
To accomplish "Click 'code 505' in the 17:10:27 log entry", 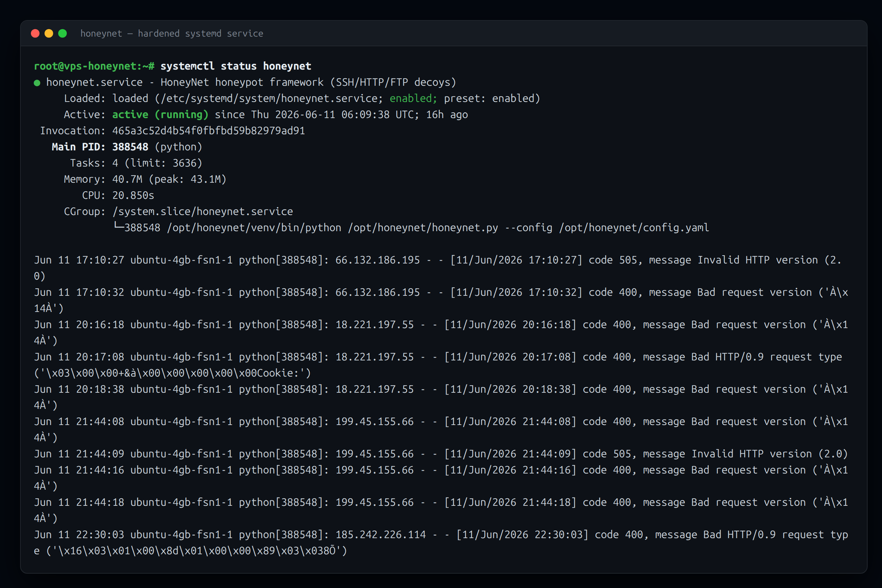I will (613, 260).
